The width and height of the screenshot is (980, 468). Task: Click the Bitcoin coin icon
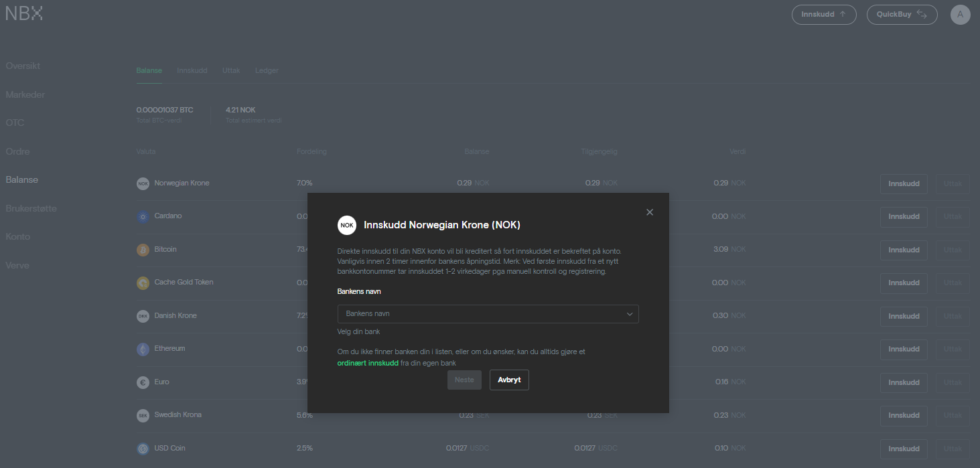(143, 250)
